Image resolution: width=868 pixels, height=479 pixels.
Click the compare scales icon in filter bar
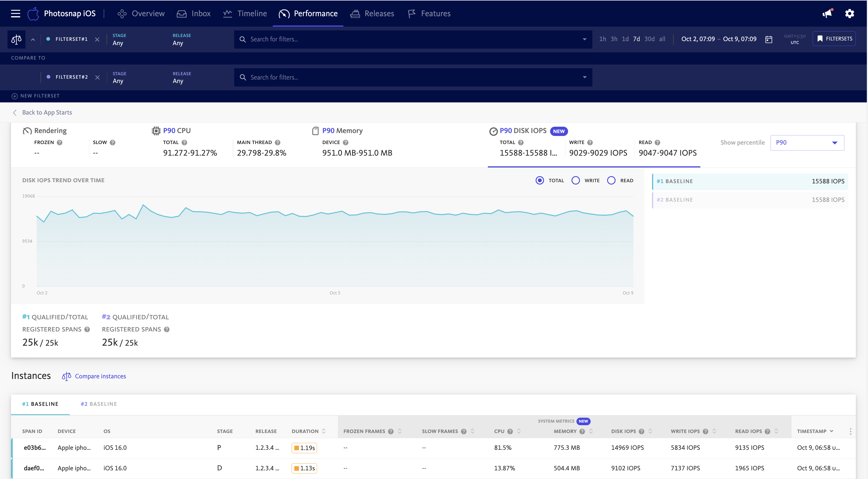[x=16, y=39]
